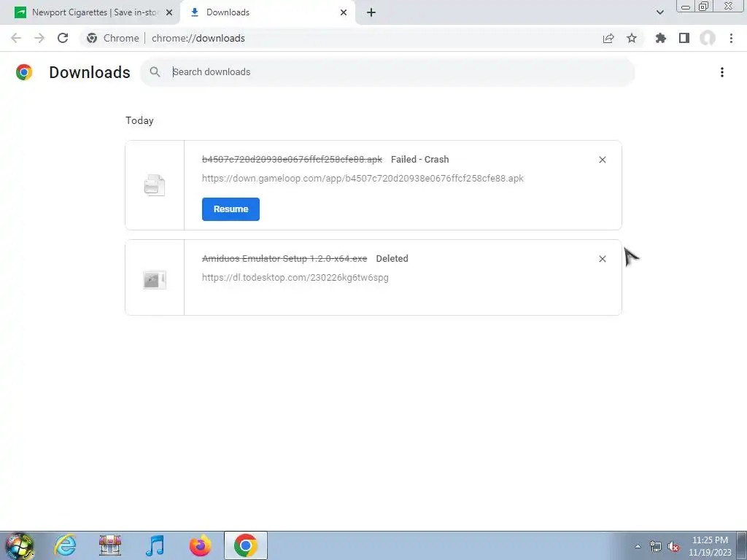This screenshot has height=560, width=747.
Task: Click the browser back arrow
Action: click(x=16, y=38)
